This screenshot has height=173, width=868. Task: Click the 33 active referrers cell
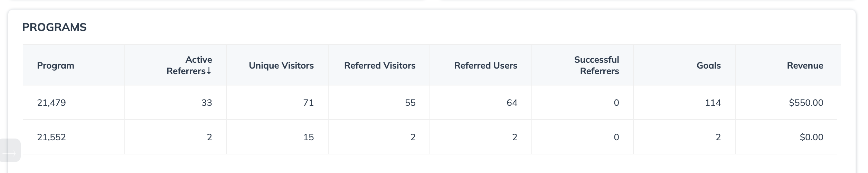tap(207, 103)
